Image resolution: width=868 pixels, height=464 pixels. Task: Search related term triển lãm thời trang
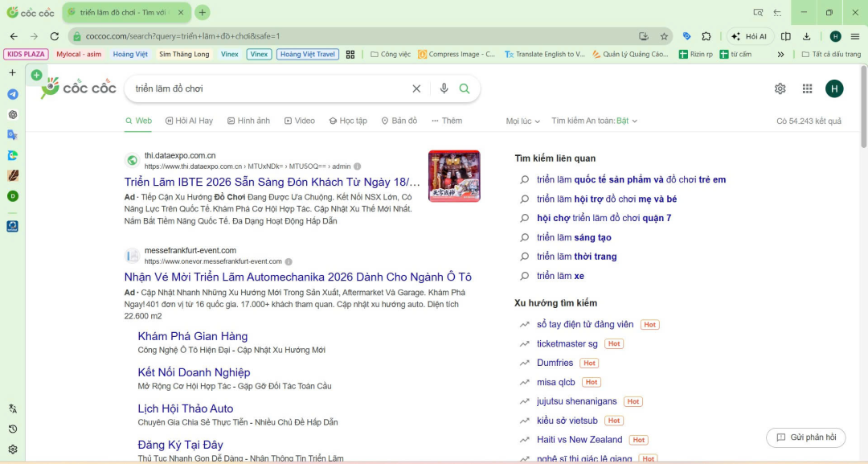tap(576, 257)
